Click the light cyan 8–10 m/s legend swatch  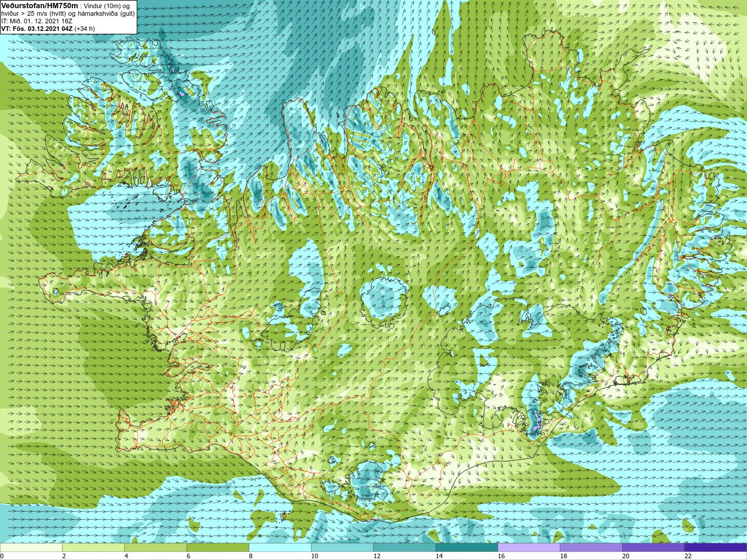point(280,548)
